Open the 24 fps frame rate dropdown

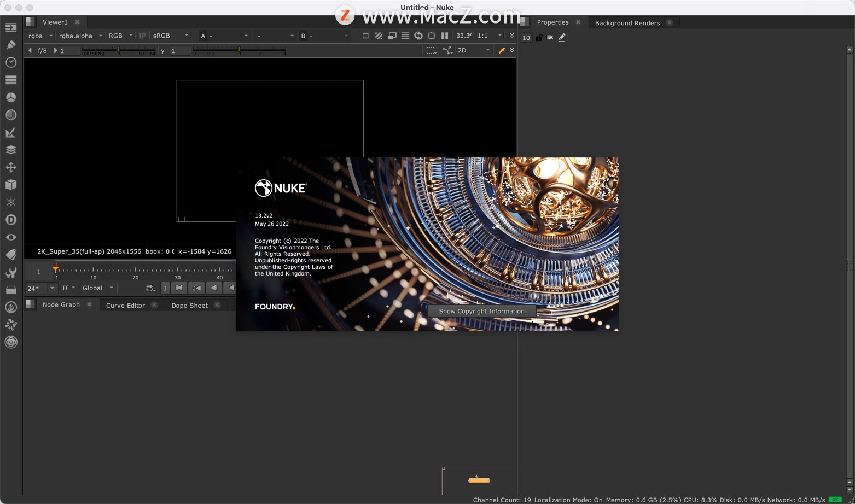39,288
